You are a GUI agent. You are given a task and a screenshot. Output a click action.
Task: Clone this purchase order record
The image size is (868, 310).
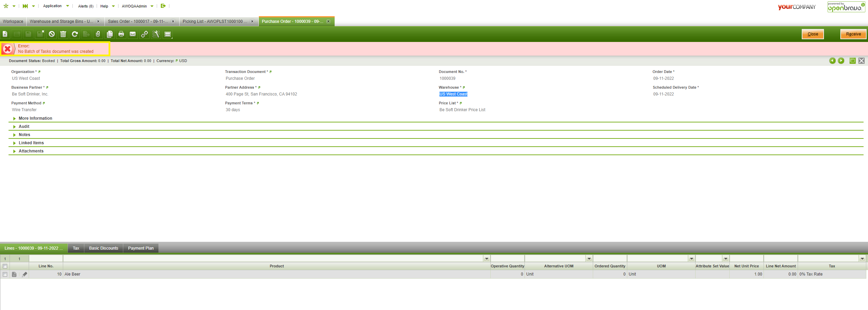[110, 34]
